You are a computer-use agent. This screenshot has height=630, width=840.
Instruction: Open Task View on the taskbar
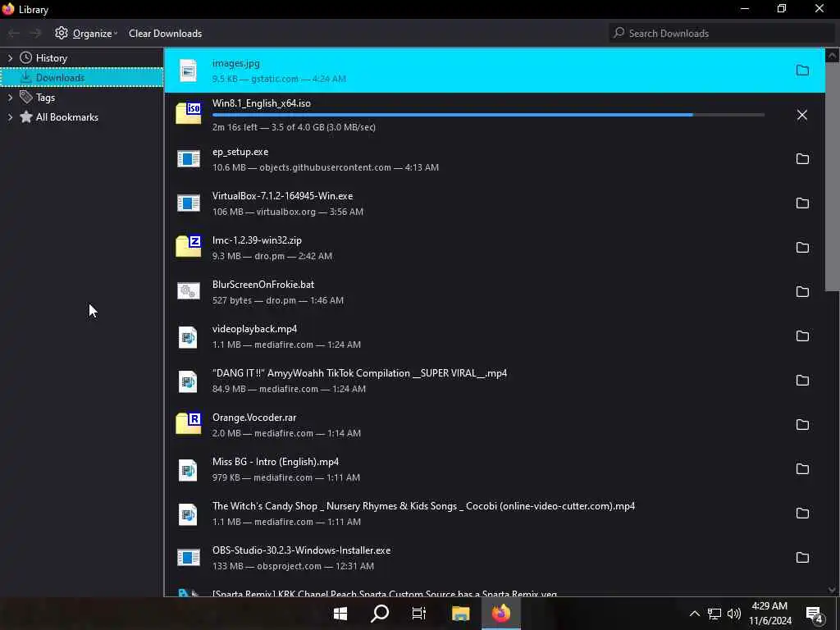(x=419, y=614)
